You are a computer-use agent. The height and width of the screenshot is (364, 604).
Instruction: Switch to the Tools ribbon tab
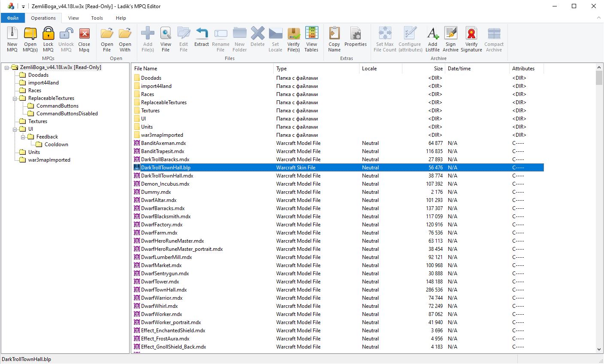(x=97, y=18)
